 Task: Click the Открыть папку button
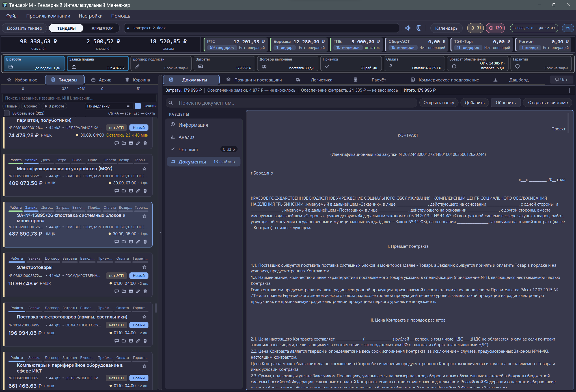pos(439,103)
